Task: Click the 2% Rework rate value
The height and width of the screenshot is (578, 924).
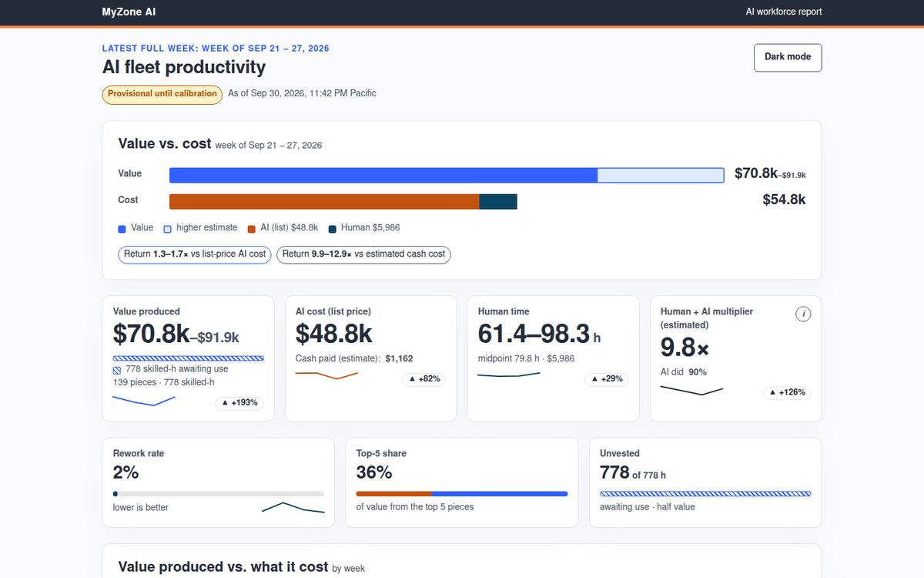Action: point(126,472)
